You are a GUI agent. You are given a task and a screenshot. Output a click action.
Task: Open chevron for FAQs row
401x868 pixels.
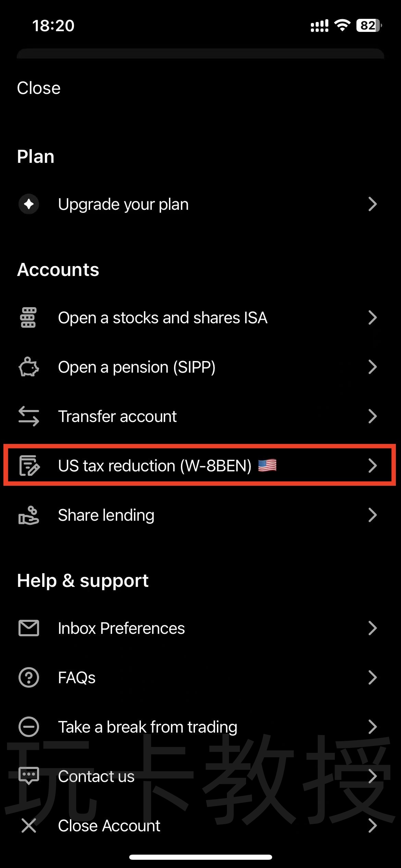[373, 677]
